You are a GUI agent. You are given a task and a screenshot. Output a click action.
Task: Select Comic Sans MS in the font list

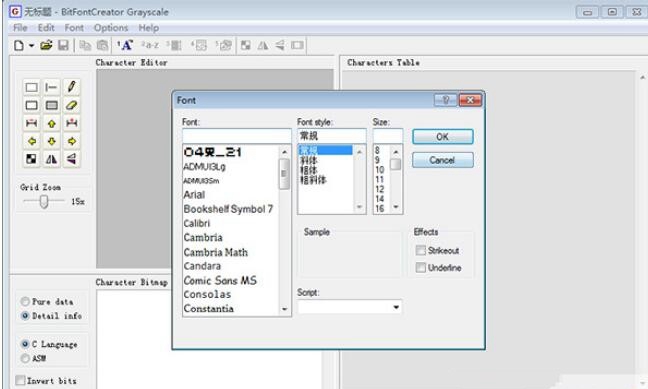(220, 280)
